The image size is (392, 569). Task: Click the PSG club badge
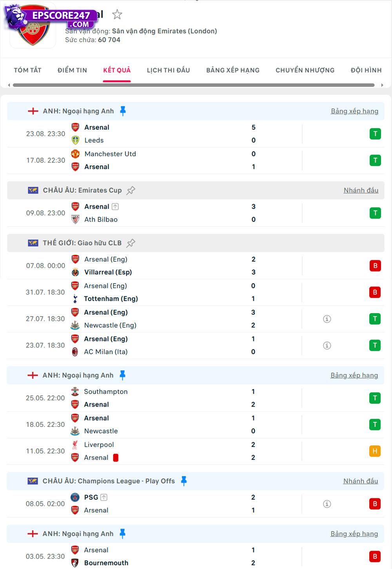(x=76, y=497)
